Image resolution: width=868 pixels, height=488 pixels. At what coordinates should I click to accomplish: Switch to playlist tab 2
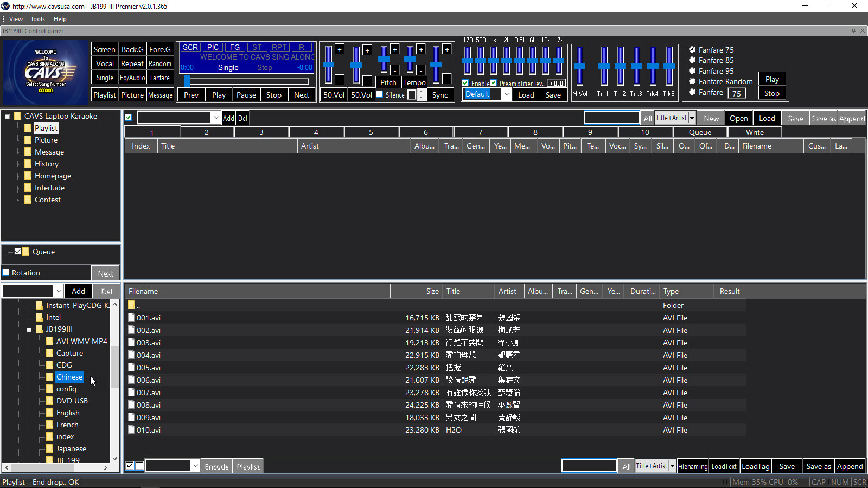tap(207, 132)
